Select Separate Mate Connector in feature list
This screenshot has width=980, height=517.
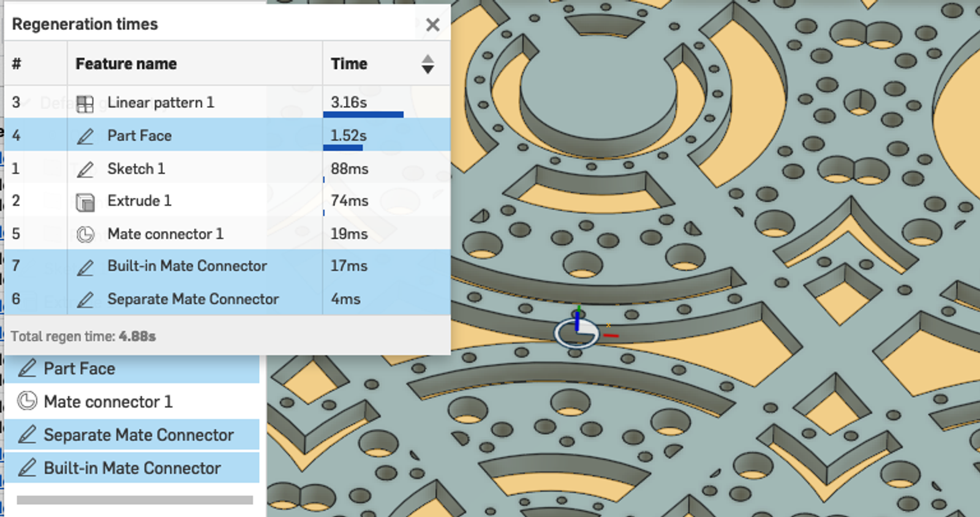point(138,435)
